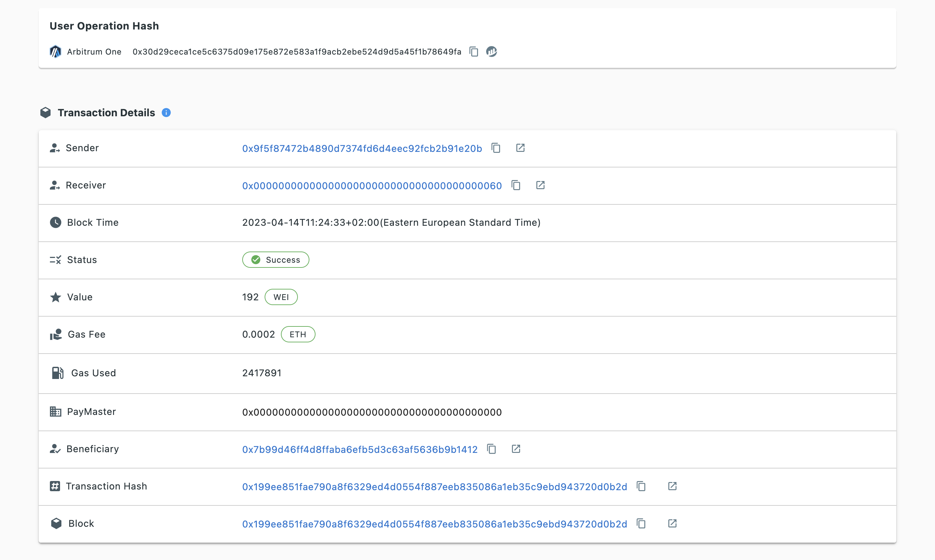Click the Block cube icon
Screen dimensions: 935x560
(x=56, y=524)
